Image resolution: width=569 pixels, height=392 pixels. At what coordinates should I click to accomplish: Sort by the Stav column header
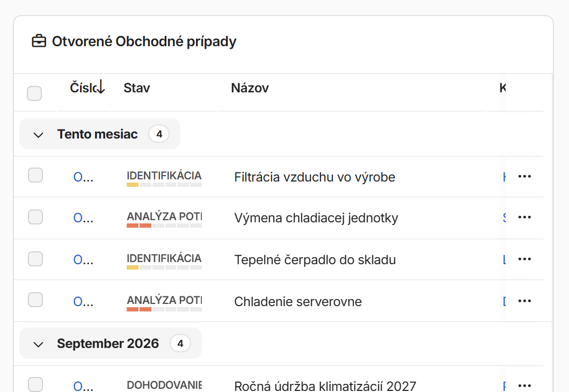(x=136, y=88)
